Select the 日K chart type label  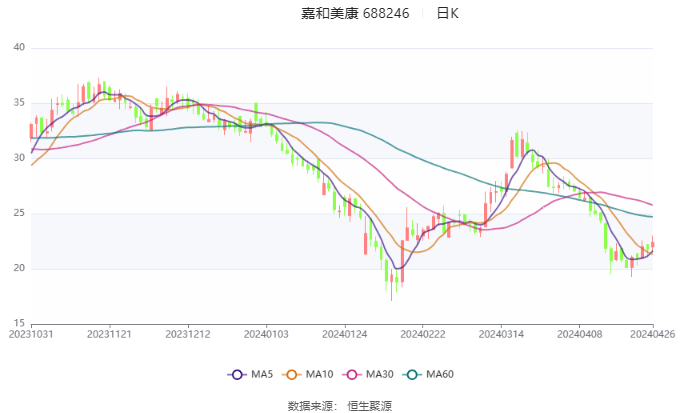448,14
